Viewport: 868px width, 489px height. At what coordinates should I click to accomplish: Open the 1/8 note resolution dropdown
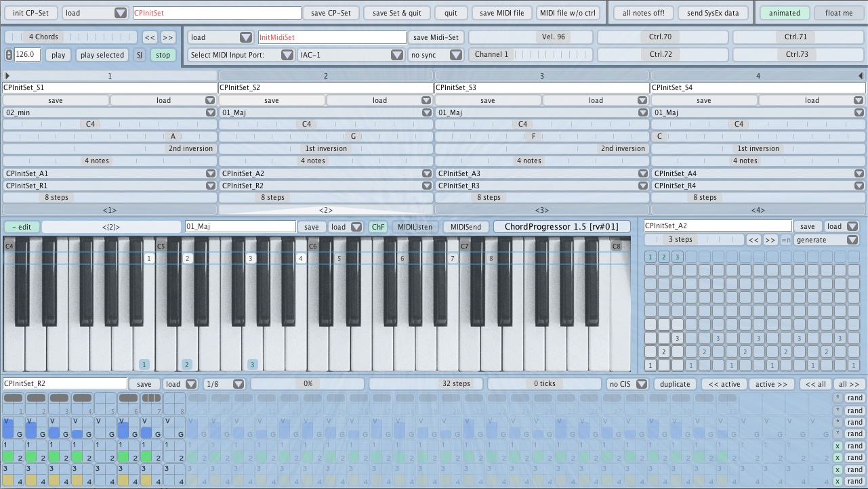225,383
